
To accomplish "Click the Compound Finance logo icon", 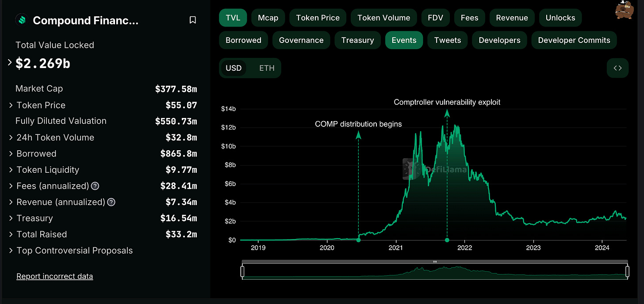I will 21,20.
